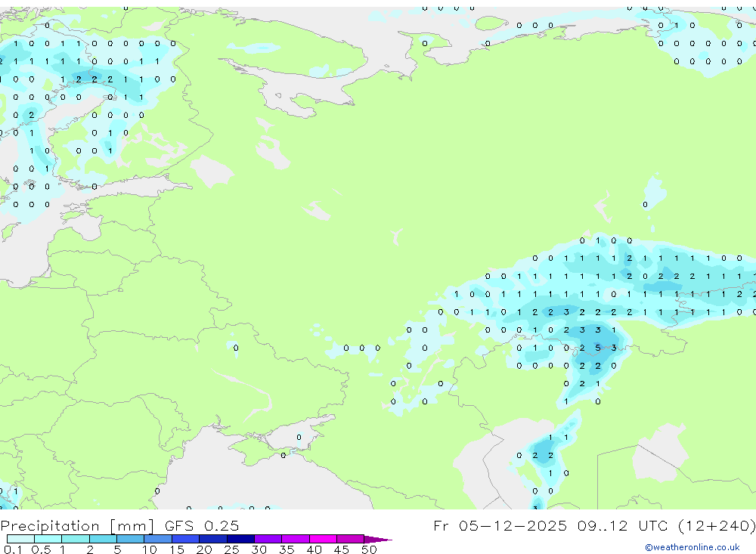
Task: Select the '50' legend scale label
Action: 369,549
